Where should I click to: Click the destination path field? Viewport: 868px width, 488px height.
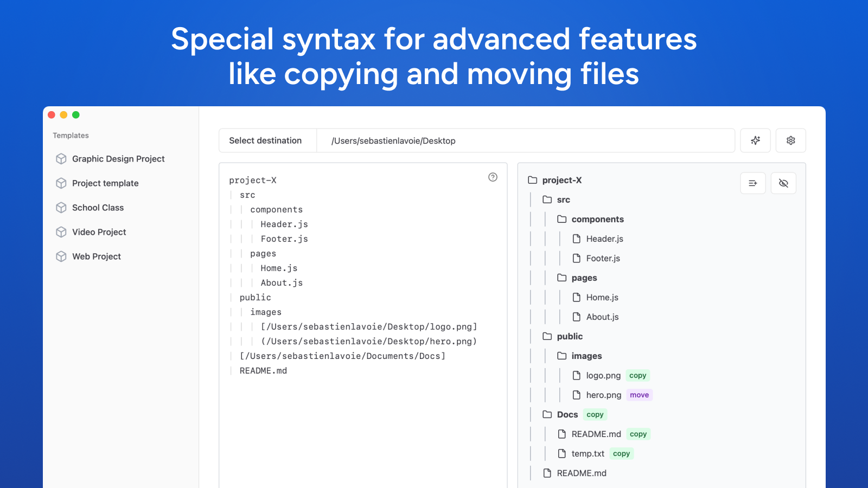tap(526, 140)
